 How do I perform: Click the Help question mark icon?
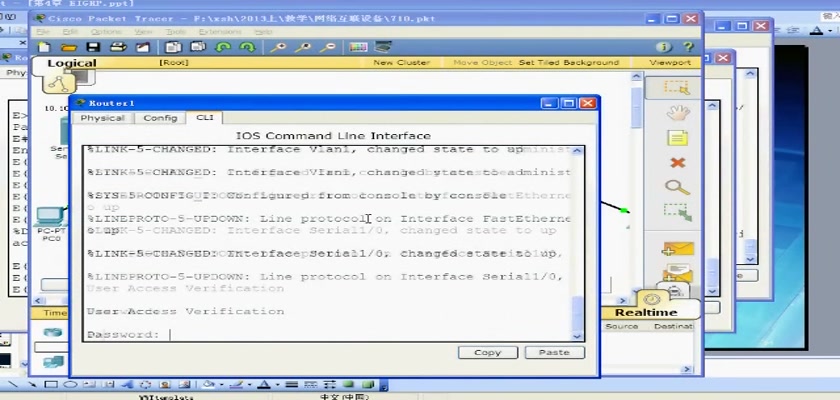click(x=688, y=47)
